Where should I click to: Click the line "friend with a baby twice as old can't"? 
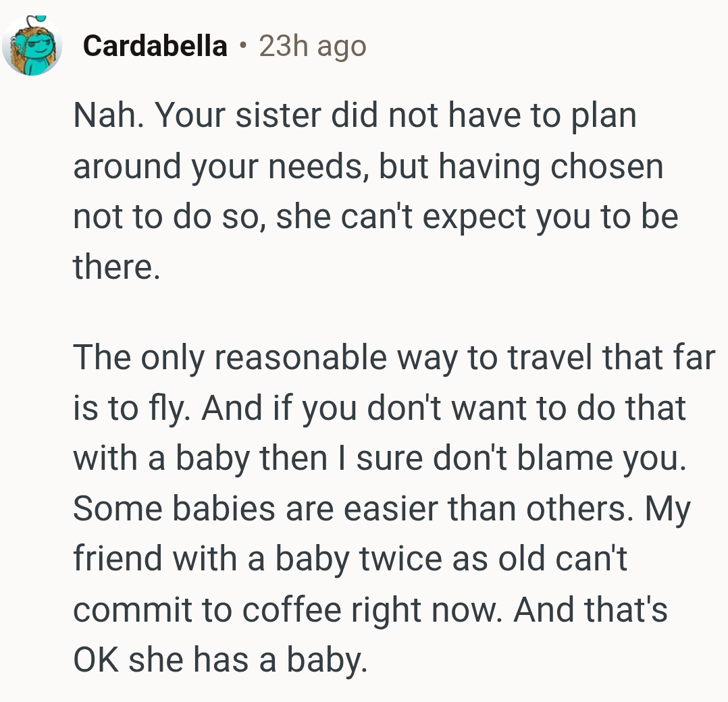(350, 559)
